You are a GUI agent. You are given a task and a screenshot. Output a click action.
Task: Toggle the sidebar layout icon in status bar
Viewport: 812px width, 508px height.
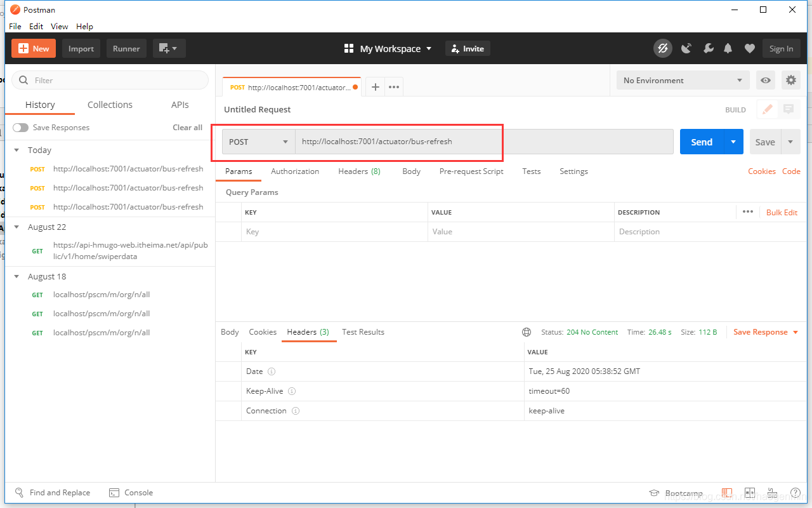click(x=727, y=493)
